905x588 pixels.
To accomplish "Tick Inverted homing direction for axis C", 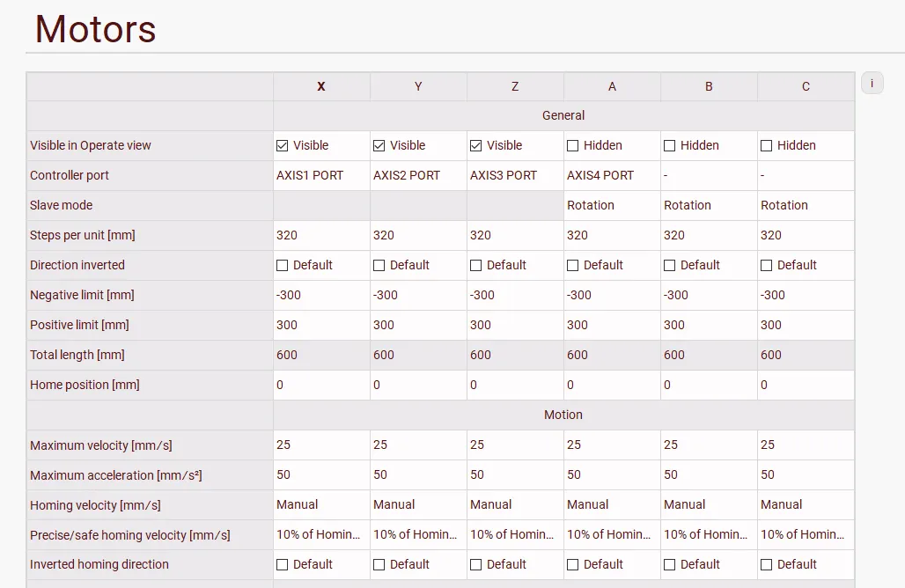I will (767, 565).
